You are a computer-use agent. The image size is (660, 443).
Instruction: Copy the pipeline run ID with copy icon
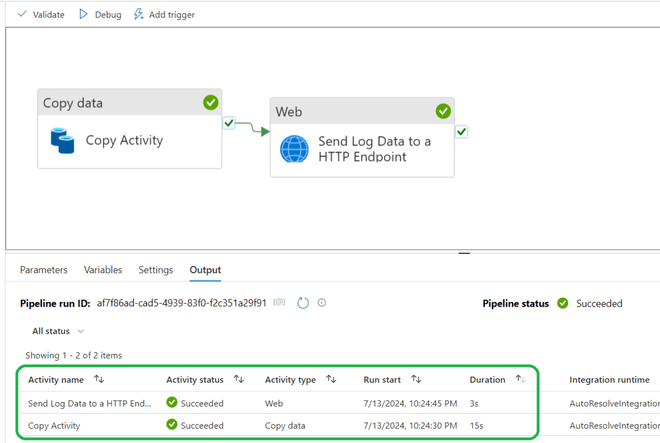click(x=280, y=303)
